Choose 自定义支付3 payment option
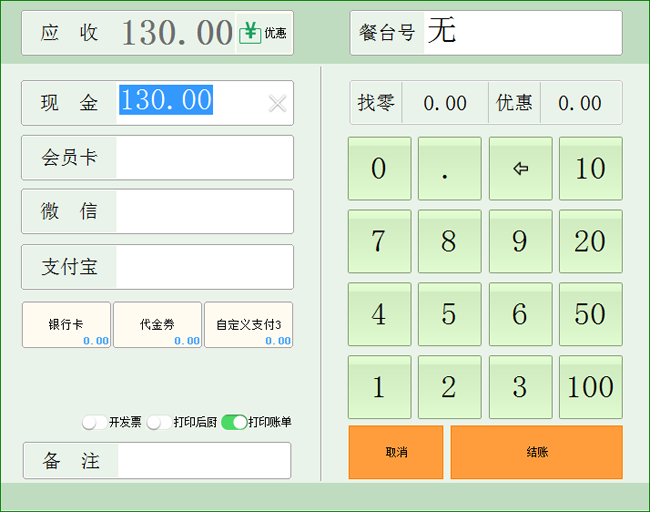This screenshot has height=512, width=650. (248, 325)
